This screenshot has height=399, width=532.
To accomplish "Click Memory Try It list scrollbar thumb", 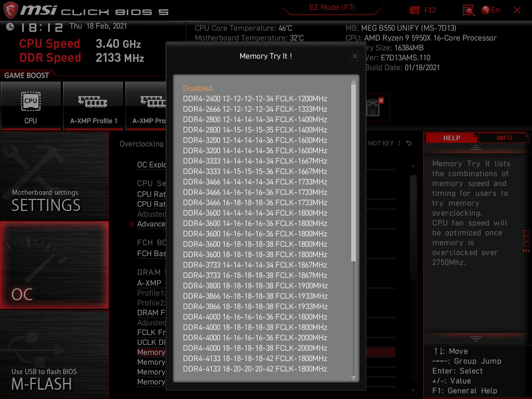I will tap(353, 173).
